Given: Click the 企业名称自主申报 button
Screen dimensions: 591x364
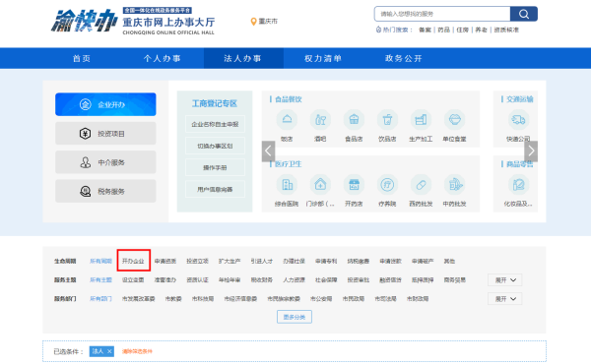Looking at the screenshot, I should click(215, 124).
